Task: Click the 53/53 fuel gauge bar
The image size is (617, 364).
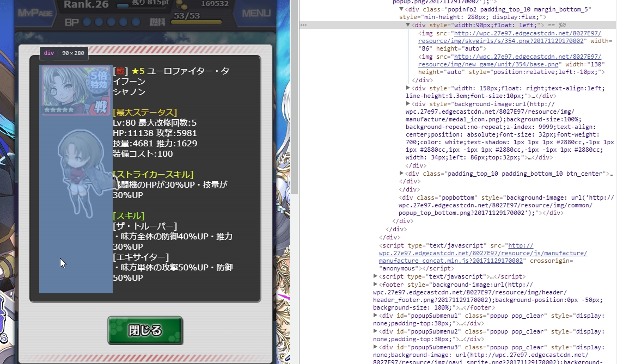Action: 196,22
